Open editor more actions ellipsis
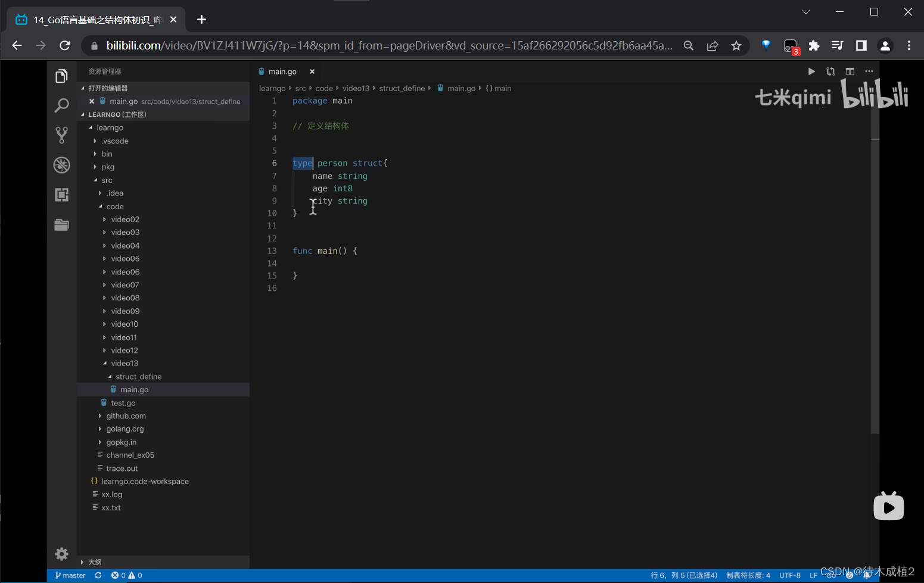Viewport: 924px width, 583px height. 869,72
